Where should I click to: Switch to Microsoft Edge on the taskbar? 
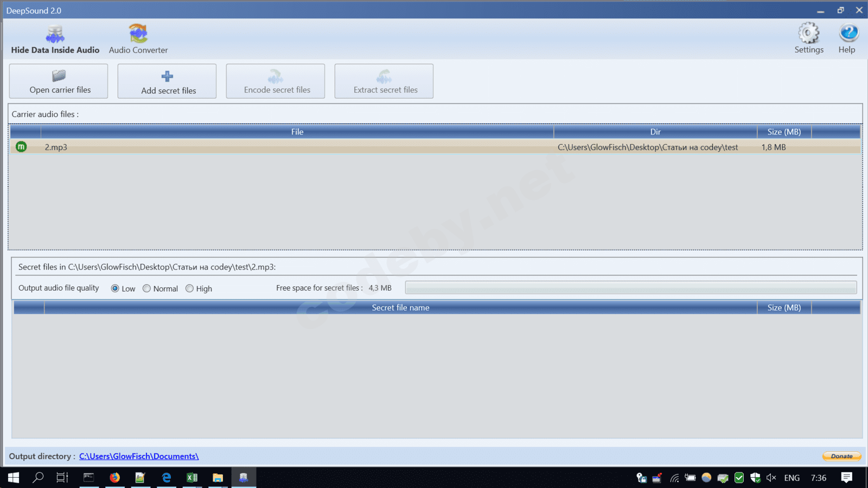(x=166, y=478)
